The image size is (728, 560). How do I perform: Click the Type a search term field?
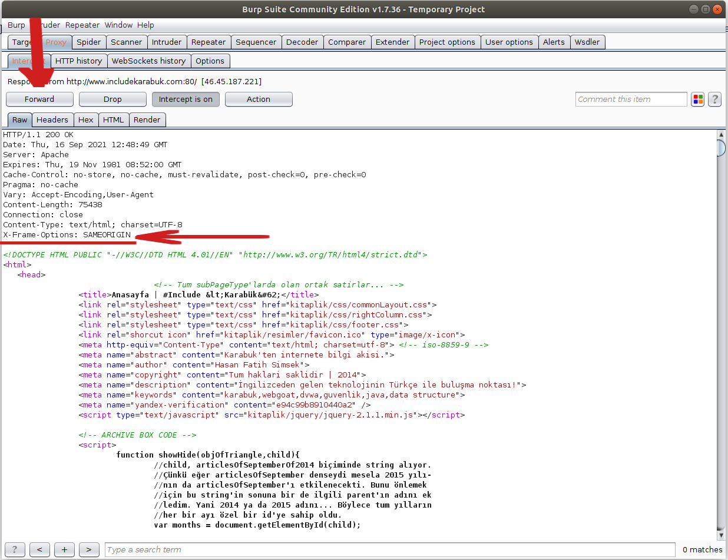pyautogui.click(x=390, y=549)
